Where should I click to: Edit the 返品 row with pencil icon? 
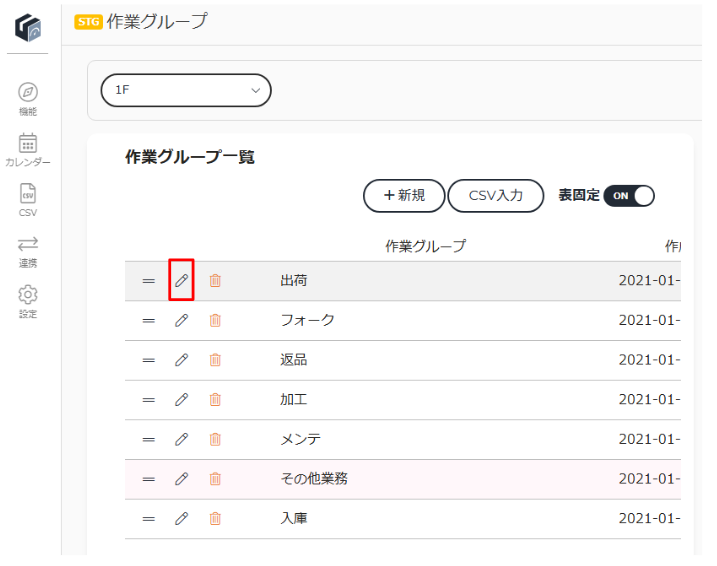pos(182,360)
